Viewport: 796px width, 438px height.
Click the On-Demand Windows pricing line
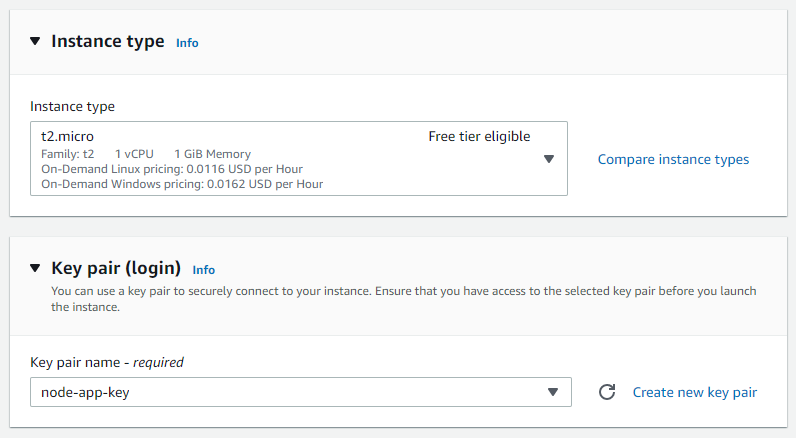pyautogui.click(x=181, y=184)
